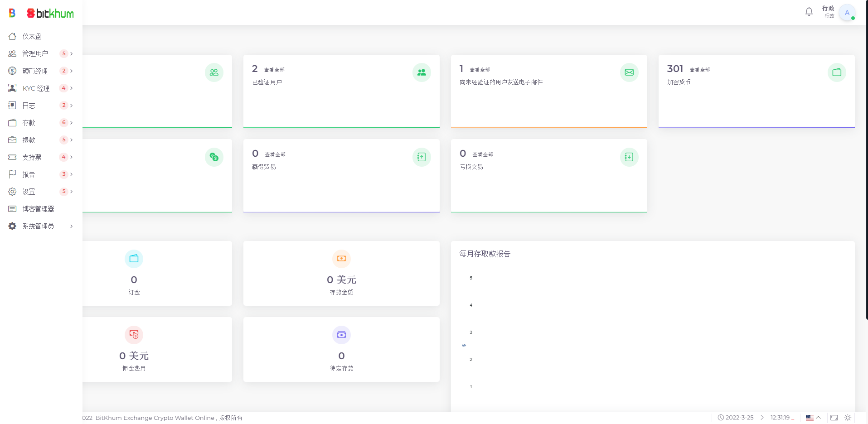
Task: Click the wallet icon on 加密货币 card
Action: [x=837, y=72]
